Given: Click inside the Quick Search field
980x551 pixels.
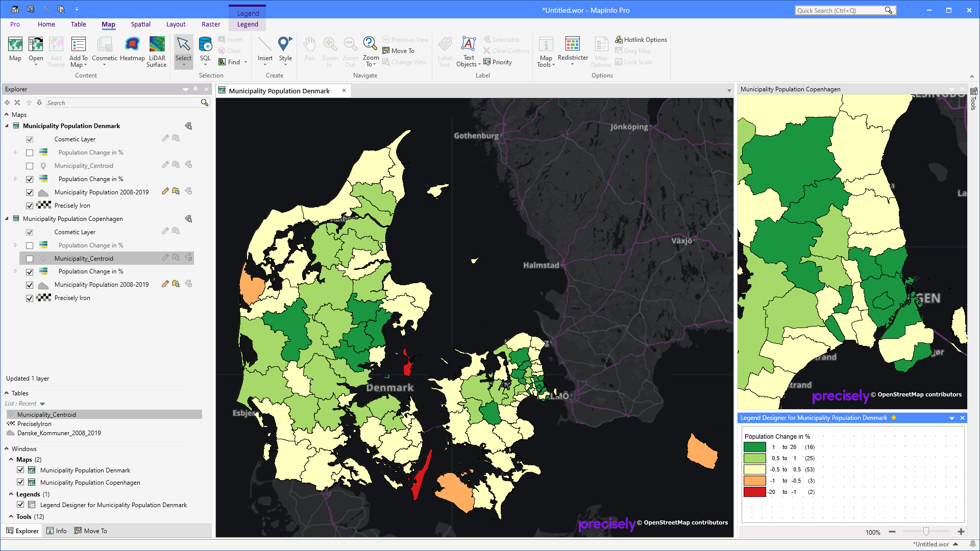Looking at the screenshot, I should pyautogui.click(x=842, y=10).
